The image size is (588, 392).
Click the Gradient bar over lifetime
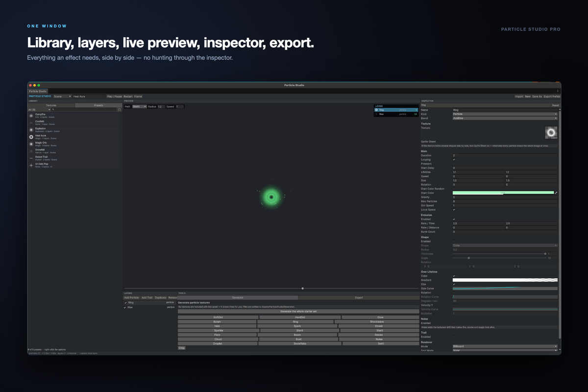coord(505,280)
